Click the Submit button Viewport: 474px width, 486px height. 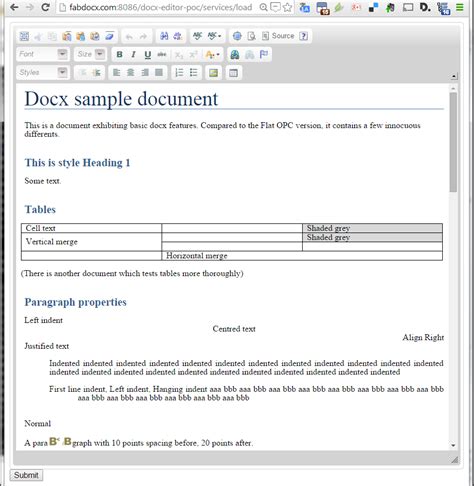(26, 475)
